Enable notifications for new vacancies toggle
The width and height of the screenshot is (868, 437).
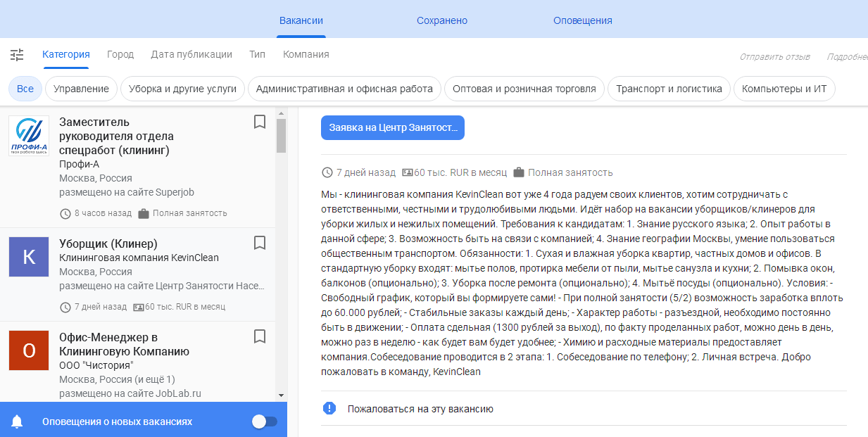[x=265, y=422]
